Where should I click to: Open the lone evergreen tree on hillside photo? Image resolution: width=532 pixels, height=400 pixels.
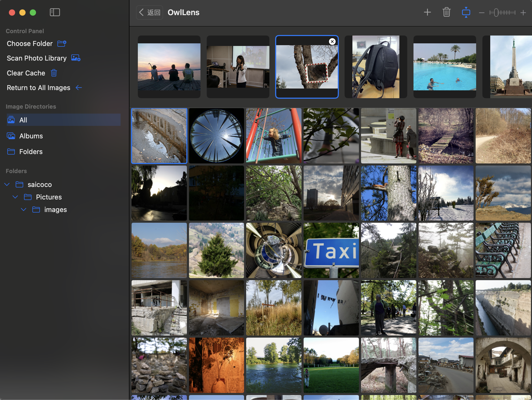coord(216,250)
